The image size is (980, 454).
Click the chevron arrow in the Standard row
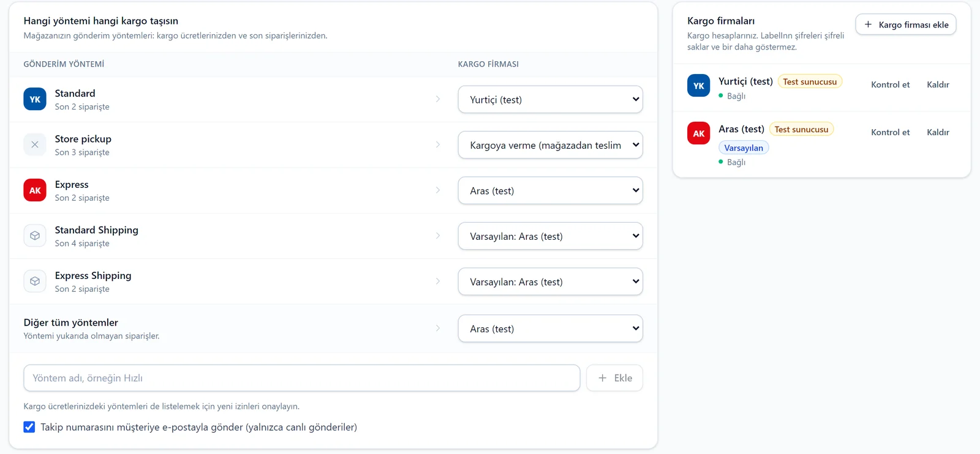click(x=438, y=99)
